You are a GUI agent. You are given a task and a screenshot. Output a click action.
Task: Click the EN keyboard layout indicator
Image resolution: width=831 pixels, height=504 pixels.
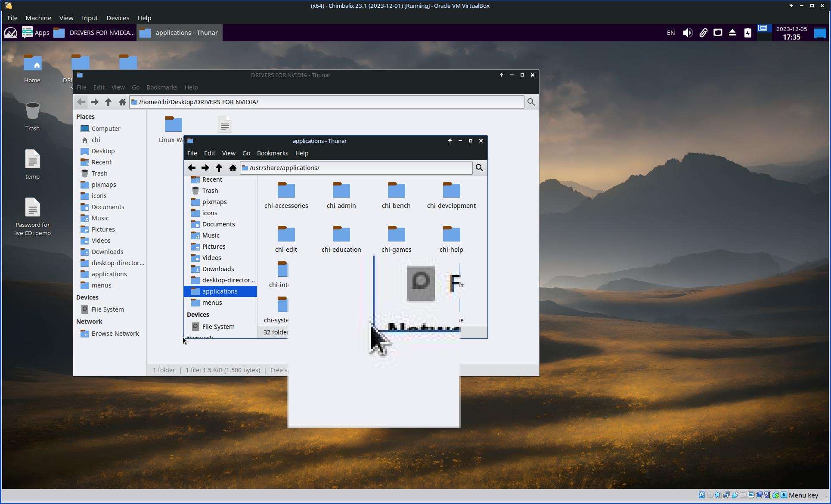[x=670, y=33]
